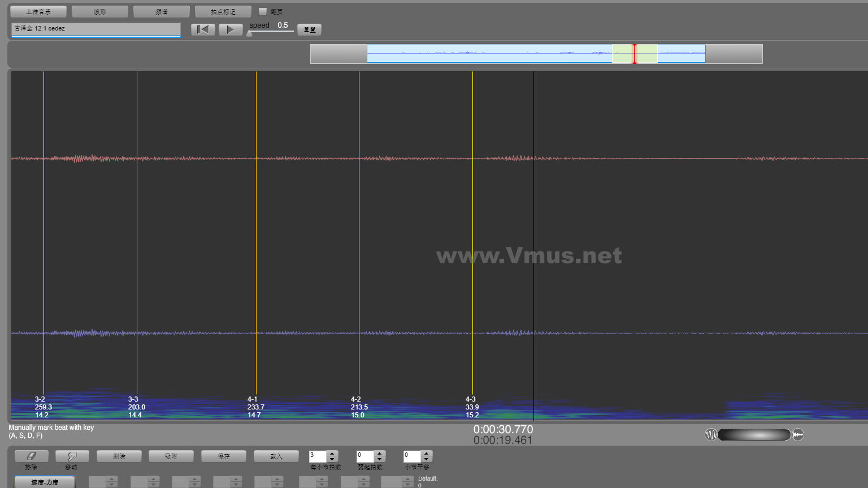
Task: Enable the 翻页 page-flip checkbox
Action: click(x=263, y=11)
